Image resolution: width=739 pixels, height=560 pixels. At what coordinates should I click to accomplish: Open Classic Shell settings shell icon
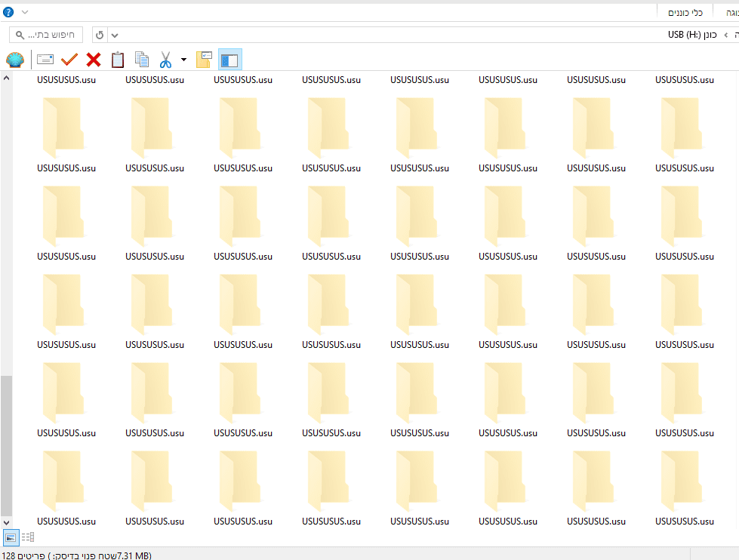pyautogui.click(x=15, y=60)
